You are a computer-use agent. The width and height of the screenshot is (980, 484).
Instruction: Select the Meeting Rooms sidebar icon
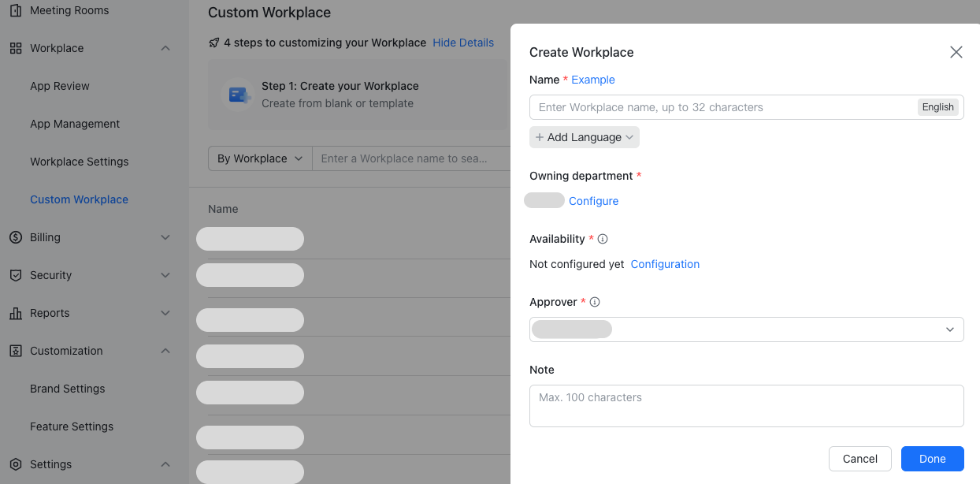pyautogui.click(x=13, y=10)
